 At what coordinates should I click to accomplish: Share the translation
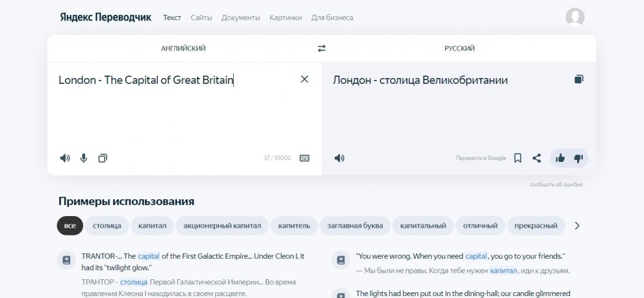coord(536,158)
